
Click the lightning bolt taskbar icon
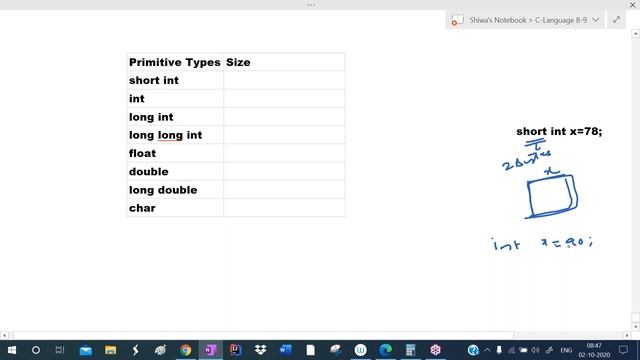tap(135, 350)
